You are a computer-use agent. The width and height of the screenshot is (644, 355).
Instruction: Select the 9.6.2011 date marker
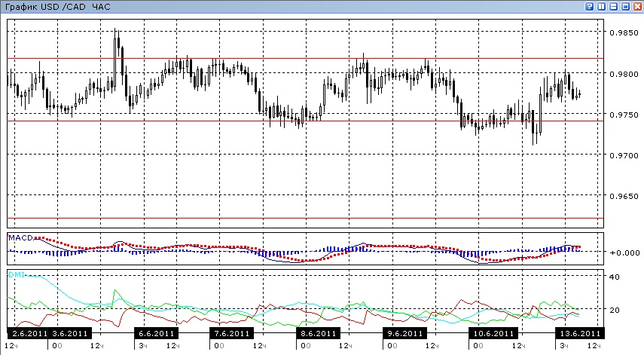pyautogui.click(x=405, y=333)
